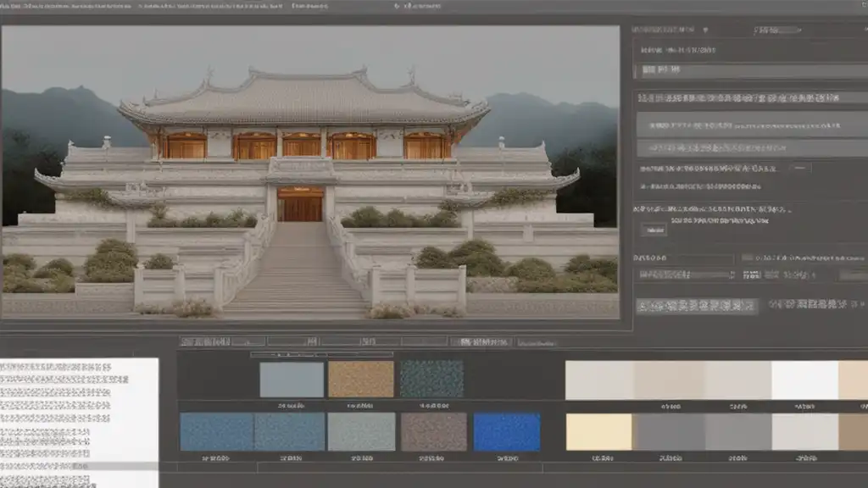The height and width of the screenshot is (488, 868).
Task: Click the small button in right panel middle
Action: [x=653, y=229]
